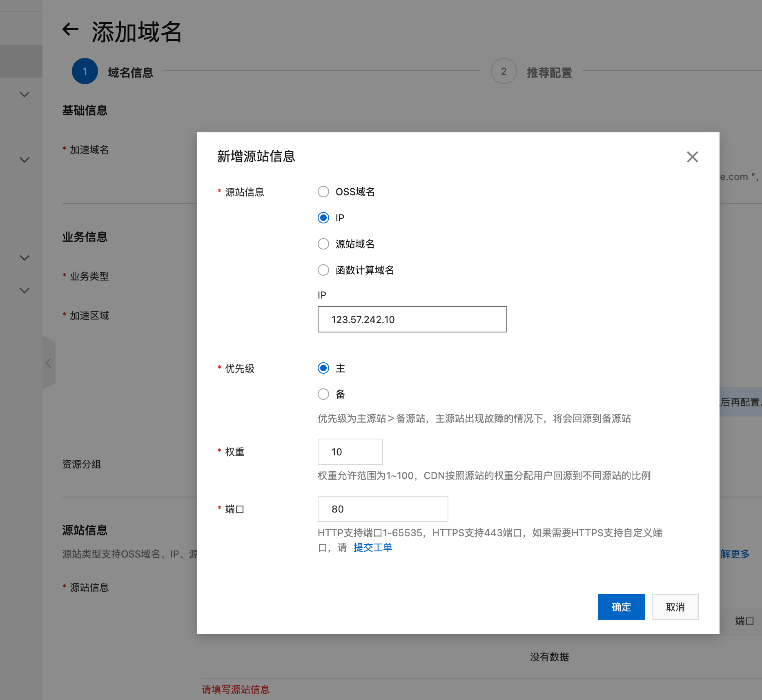Click the 取消 cancel button
The image size is (762, 700).
pyautogui.click(x=675, y=607)
